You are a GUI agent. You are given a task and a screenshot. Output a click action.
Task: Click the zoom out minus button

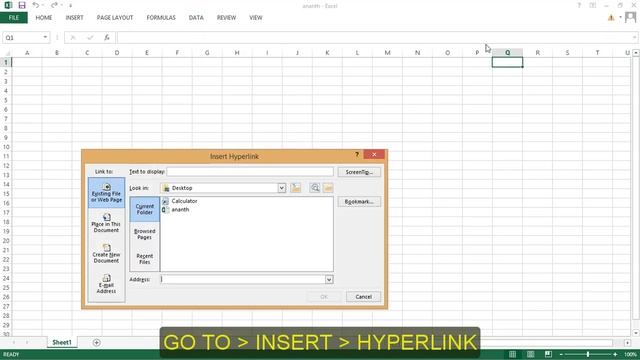pyautogui.click(x=561, y=354)
